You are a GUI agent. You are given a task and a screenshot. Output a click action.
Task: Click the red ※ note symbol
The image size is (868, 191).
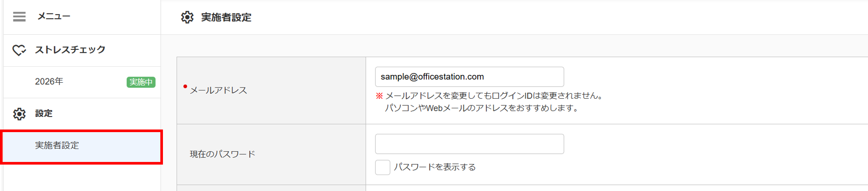pos(379,96)
